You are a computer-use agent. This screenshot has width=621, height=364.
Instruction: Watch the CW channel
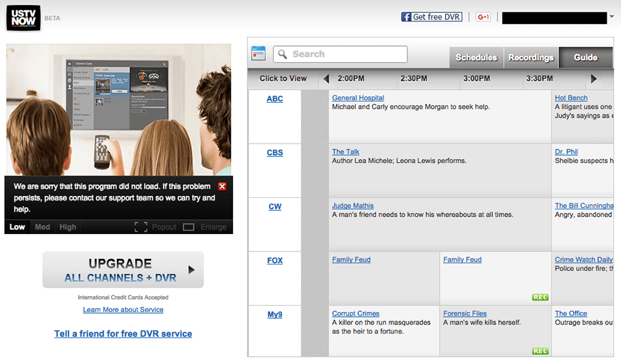(x=275, y=206)
